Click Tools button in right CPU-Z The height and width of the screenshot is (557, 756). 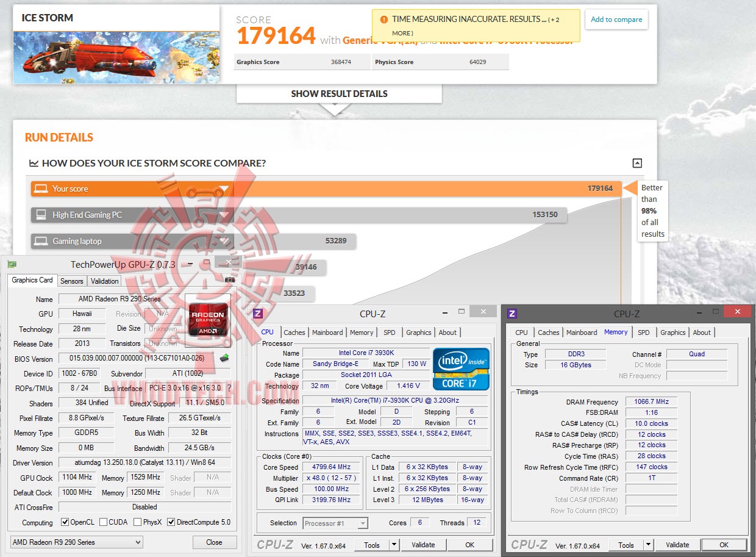pos(626,545)
